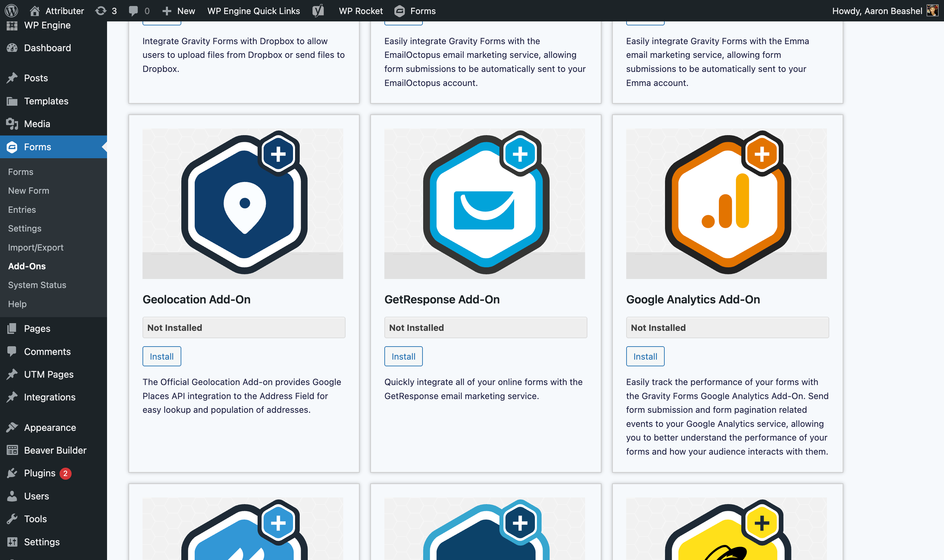The height and width of the screenshot is (560, 944).
Task: Click the Settings sliders icon in sidebar
Action: [12, 542]
